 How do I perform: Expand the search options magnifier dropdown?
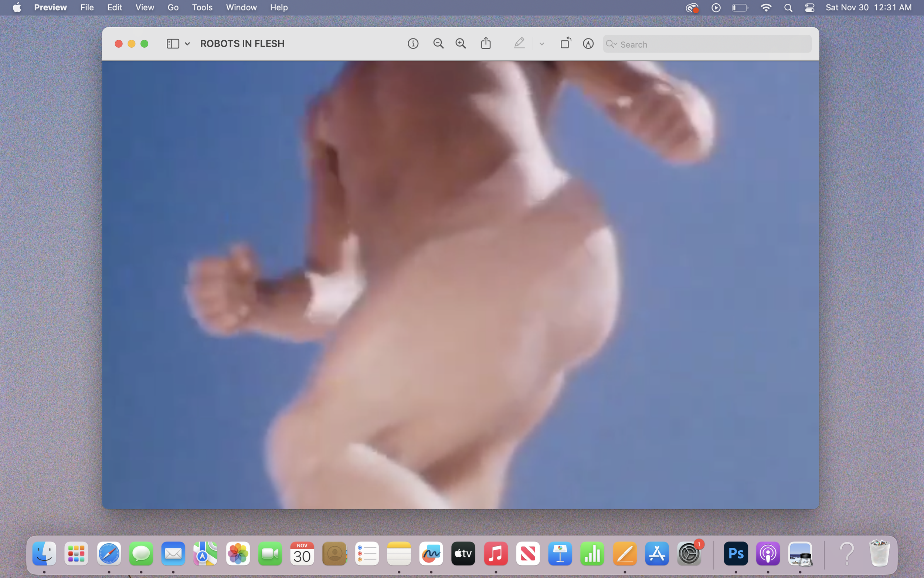[x=612, y=44]
